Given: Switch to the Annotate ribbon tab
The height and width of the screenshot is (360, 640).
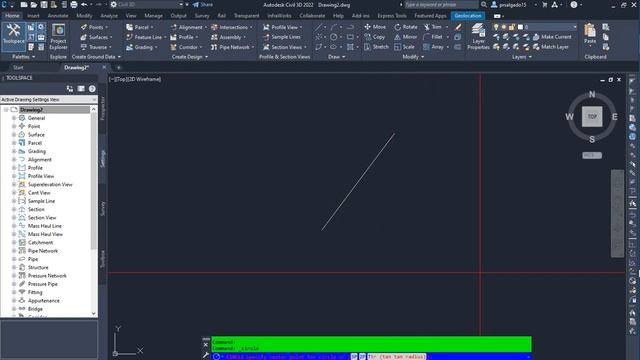Looking at the screenshot, I should point(58,16).
